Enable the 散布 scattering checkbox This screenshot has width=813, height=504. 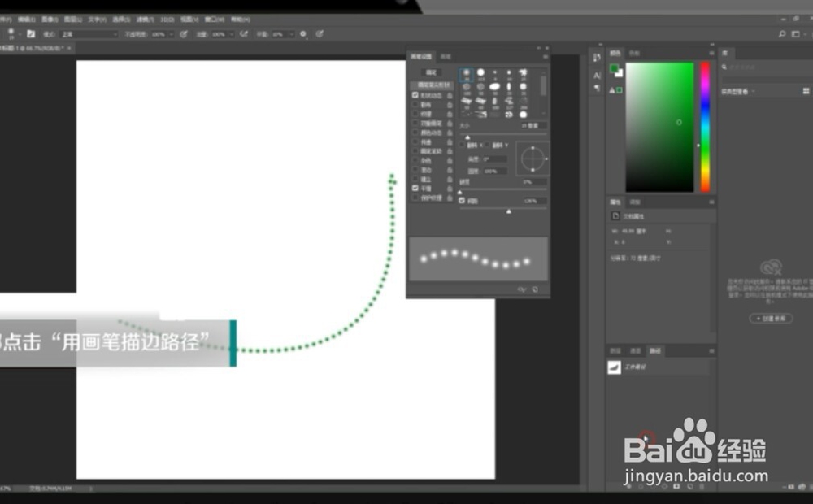415,105
